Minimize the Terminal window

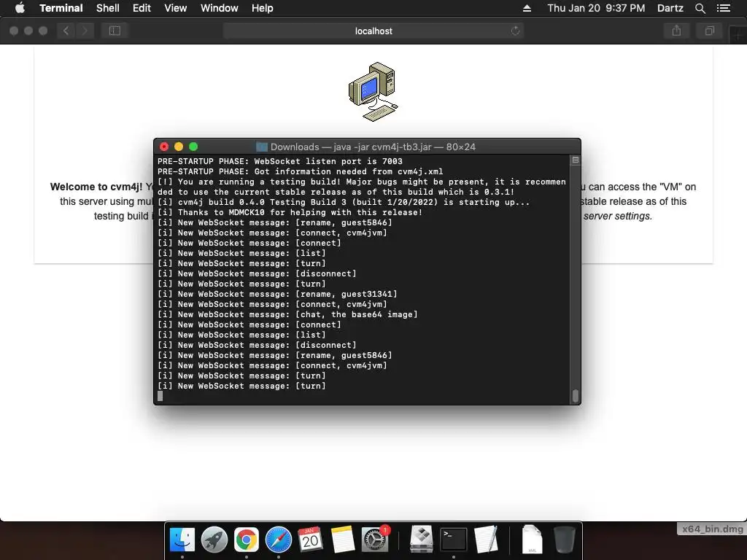179,147
